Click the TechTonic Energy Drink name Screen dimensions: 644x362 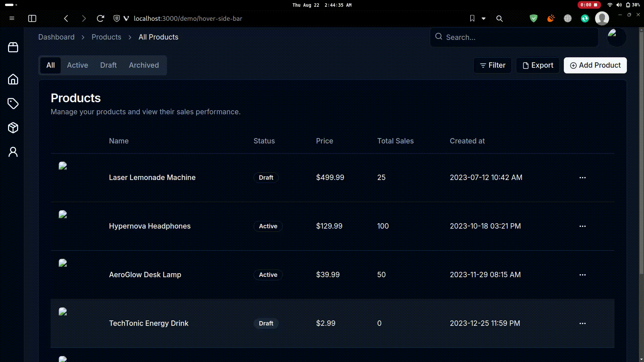149,323
